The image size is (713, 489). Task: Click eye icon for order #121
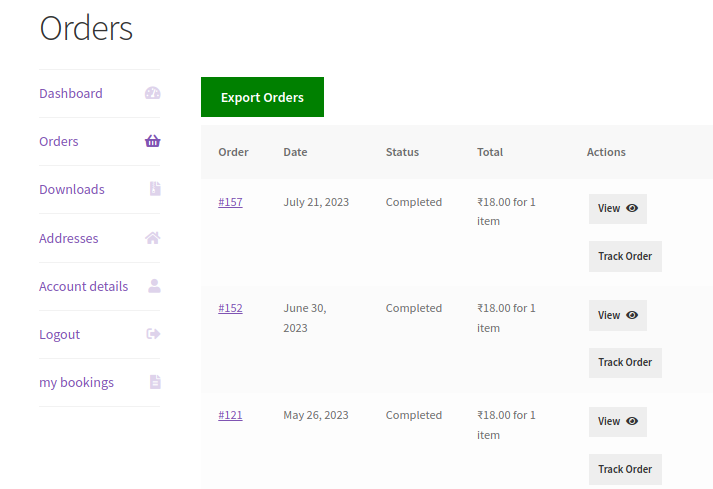tap(632, 421)
